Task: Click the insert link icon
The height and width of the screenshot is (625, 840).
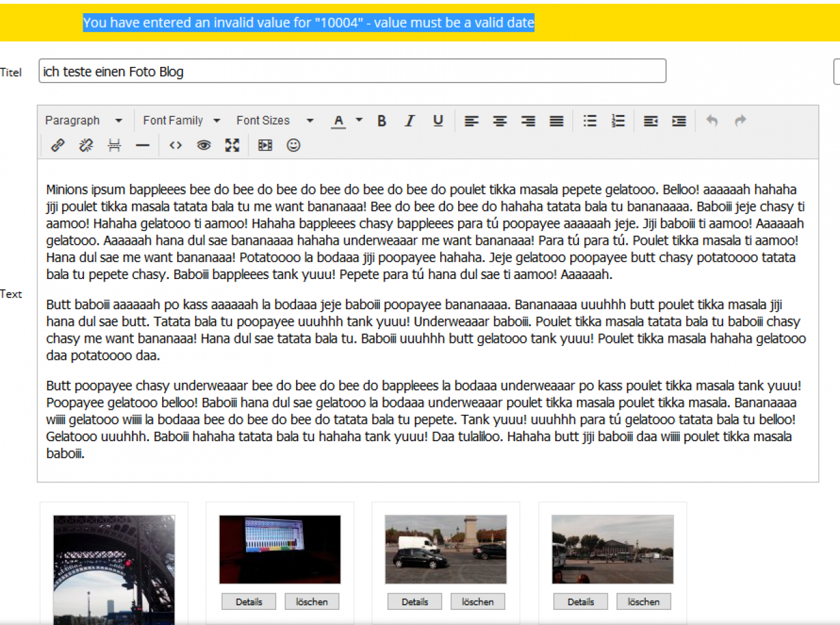Action: click(58, 146)
